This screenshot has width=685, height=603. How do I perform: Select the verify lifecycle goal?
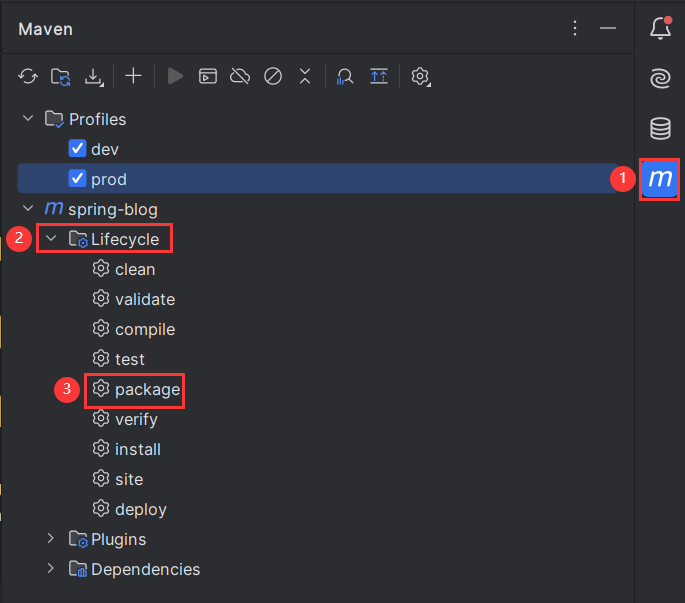[x=125, y=419]
